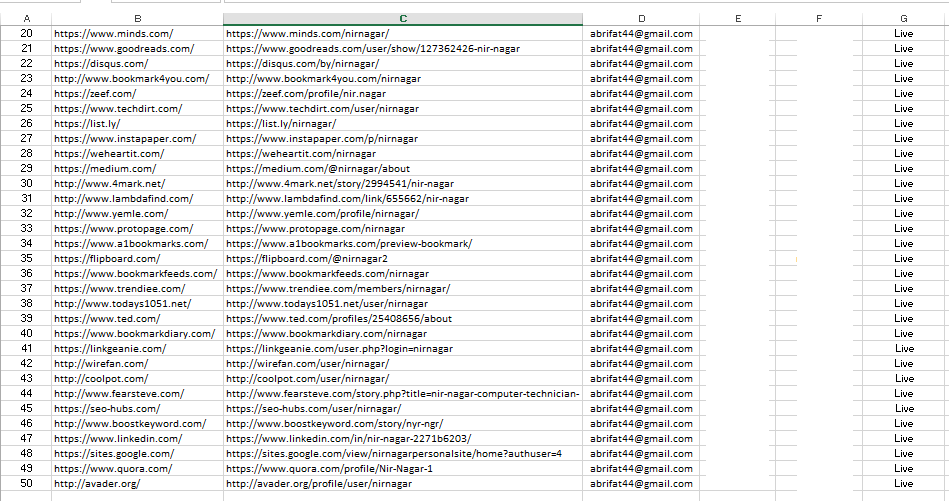Select column G header
The height and width of the screenshot is (501, 949).
tap(903, 18)
